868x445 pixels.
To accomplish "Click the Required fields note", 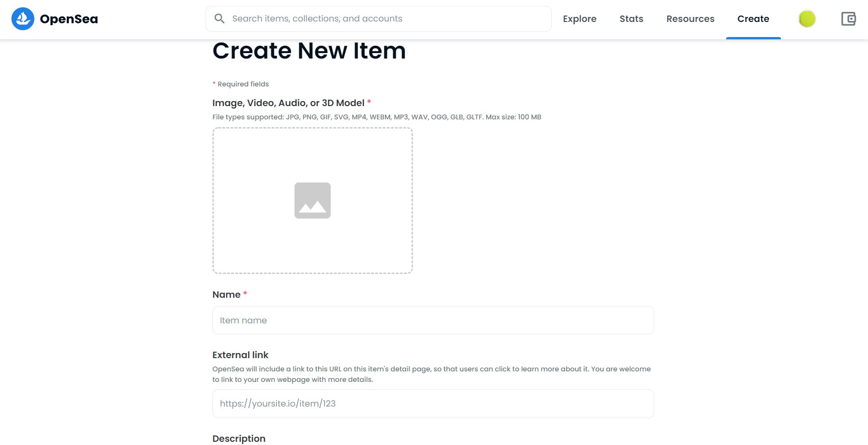I will pos(243,84).
